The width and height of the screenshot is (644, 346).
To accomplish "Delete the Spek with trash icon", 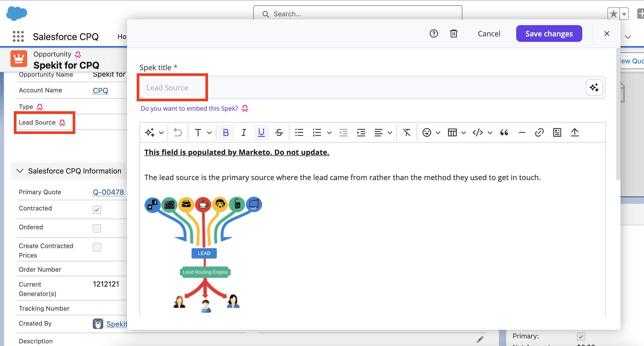I will click(x=454, y=34).
